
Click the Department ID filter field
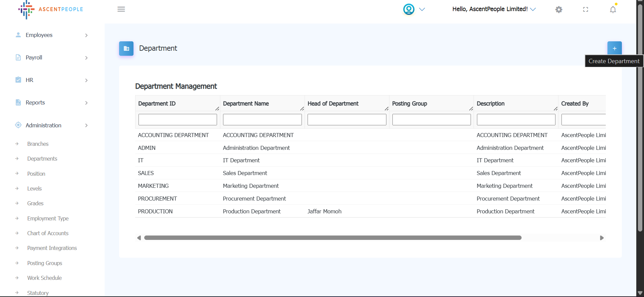tap(177, 120)
